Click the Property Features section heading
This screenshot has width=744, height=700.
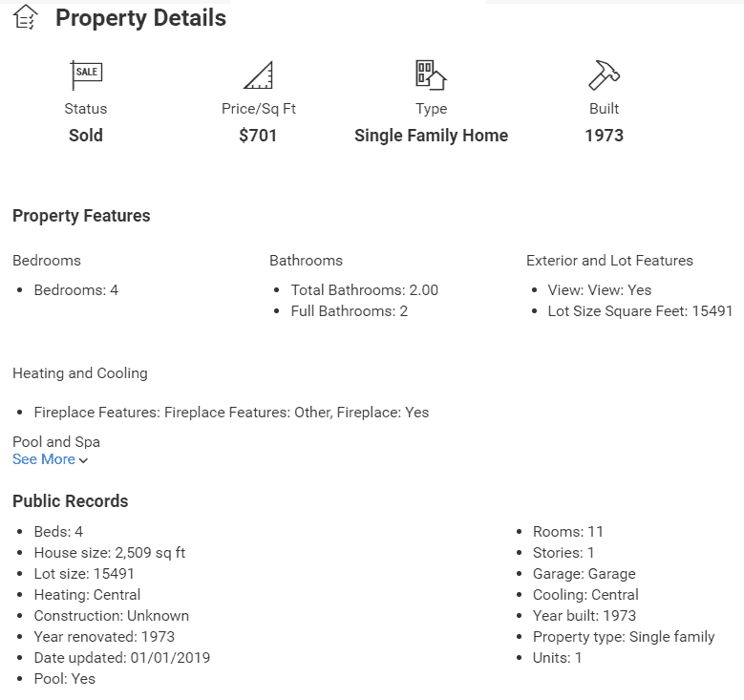pos(81,216)
